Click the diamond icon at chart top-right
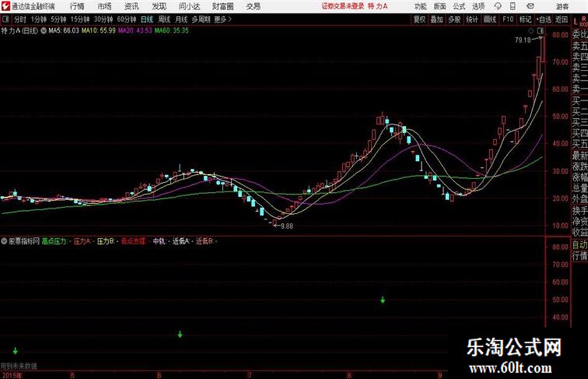Screen dimensions: 588x379 pyautogui.click(x=531, y=30)
